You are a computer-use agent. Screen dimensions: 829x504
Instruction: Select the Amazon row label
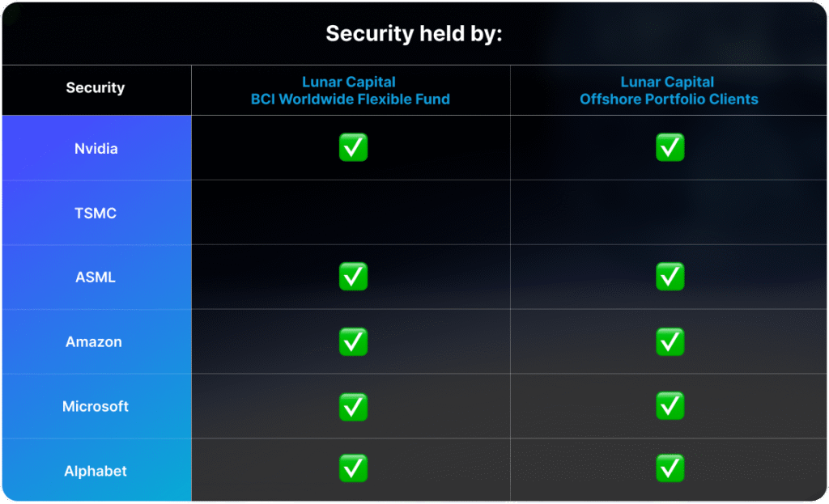click(x=94, y=342)
